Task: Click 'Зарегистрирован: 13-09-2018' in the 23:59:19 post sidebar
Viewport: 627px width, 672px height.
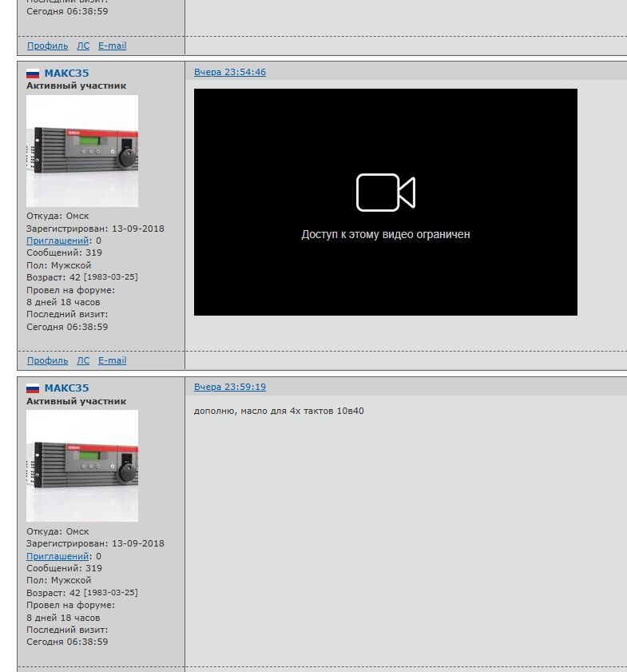Action: point(95,544)
